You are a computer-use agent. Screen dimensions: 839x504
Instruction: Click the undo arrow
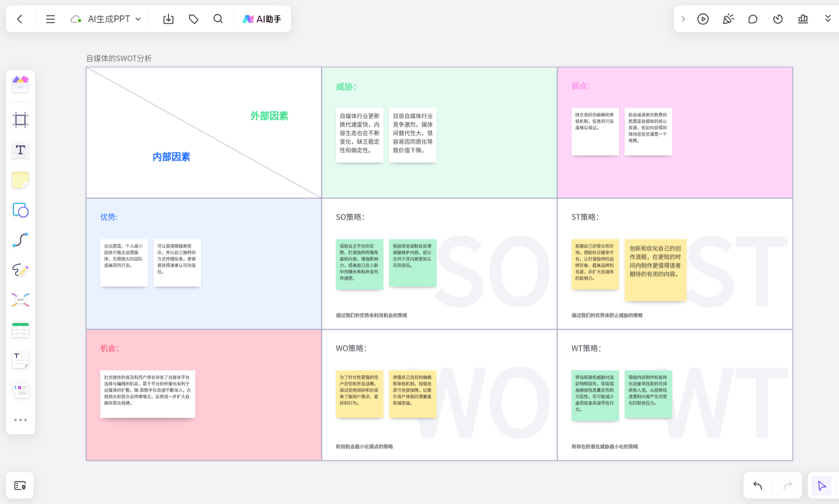[x=758, y=485]
